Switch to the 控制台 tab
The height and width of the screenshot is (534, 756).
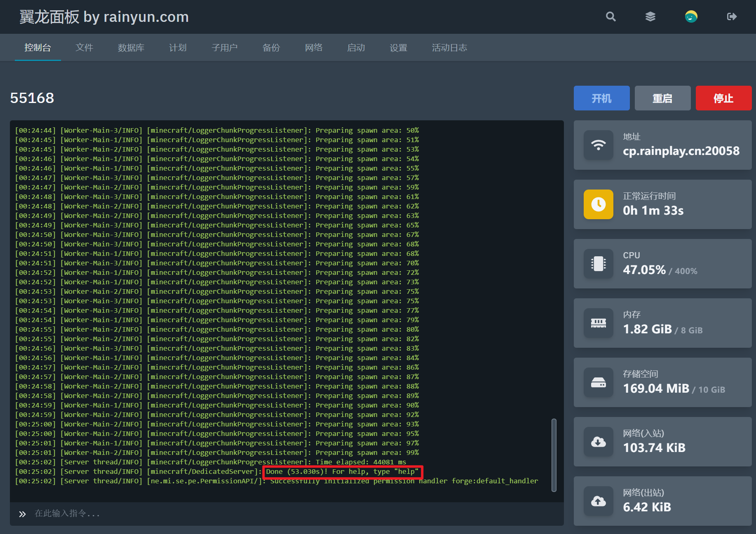point(38,48)
